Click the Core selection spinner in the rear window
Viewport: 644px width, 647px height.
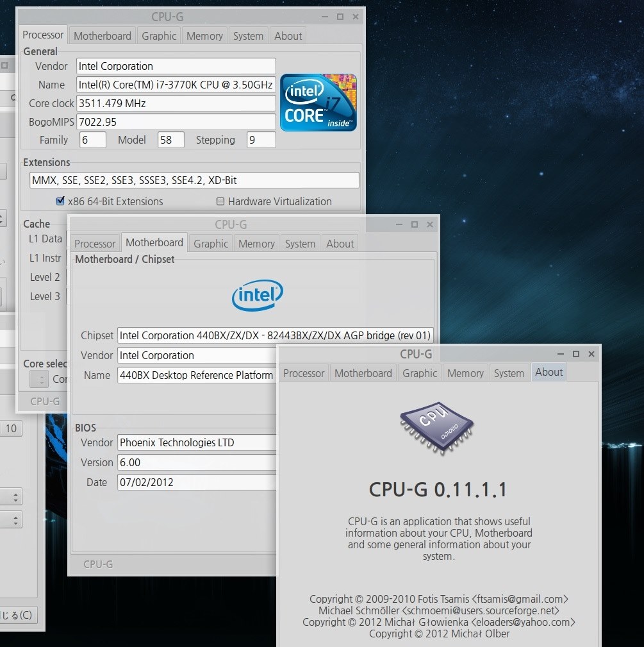39,379
